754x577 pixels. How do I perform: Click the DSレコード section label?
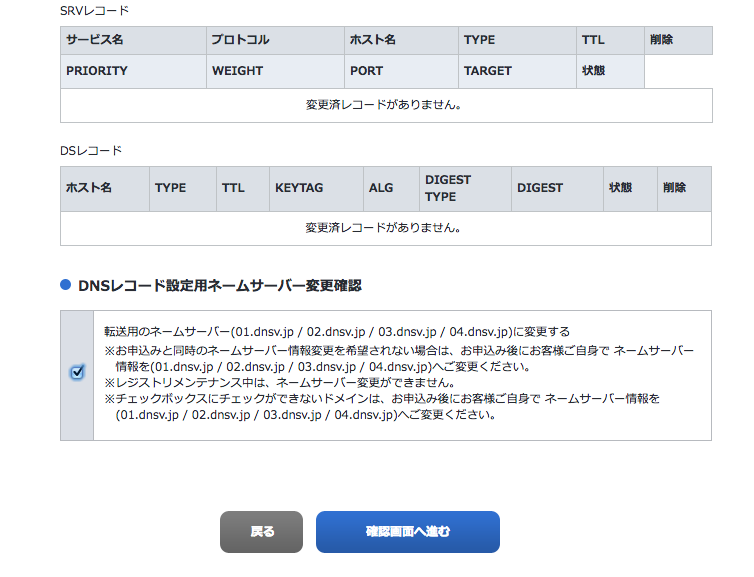point(91,150)
